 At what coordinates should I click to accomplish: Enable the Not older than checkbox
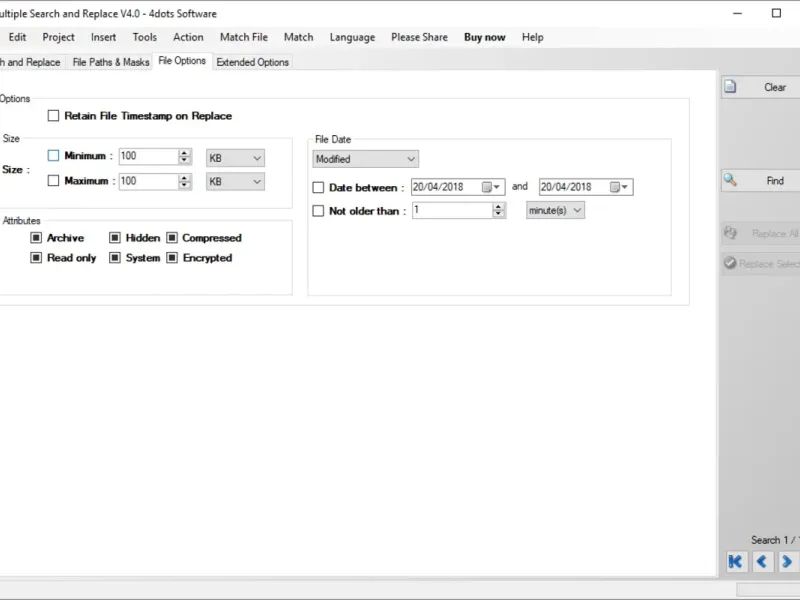(x=318, y=211)
